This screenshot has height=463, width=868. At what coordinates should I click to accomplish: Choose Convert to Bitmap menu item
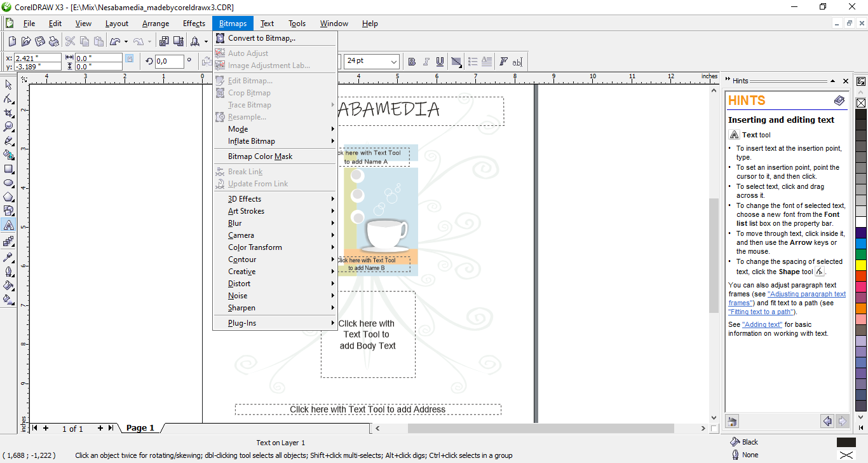pyautogui.click(x=261, y=38)
